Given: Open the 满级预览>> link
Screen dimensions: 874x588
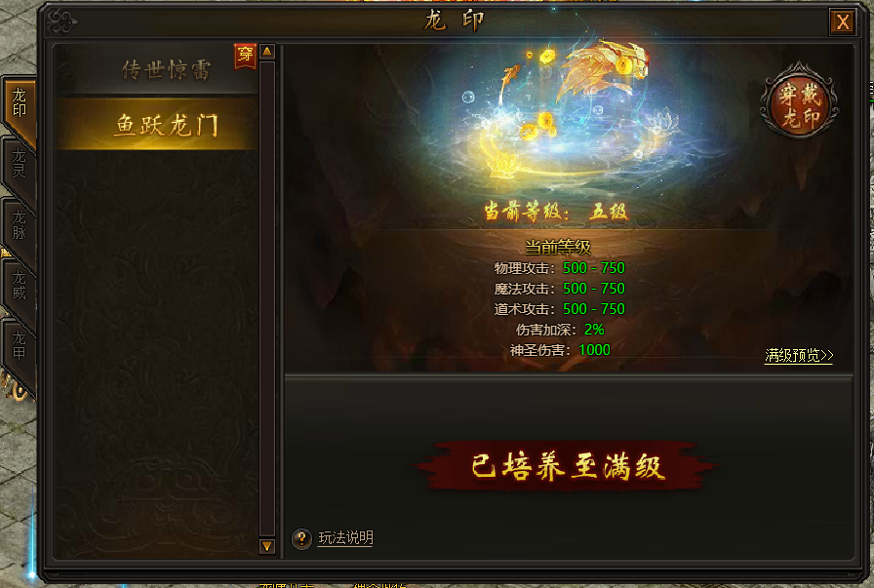Looking at the screenshot, I should point(799,356).
